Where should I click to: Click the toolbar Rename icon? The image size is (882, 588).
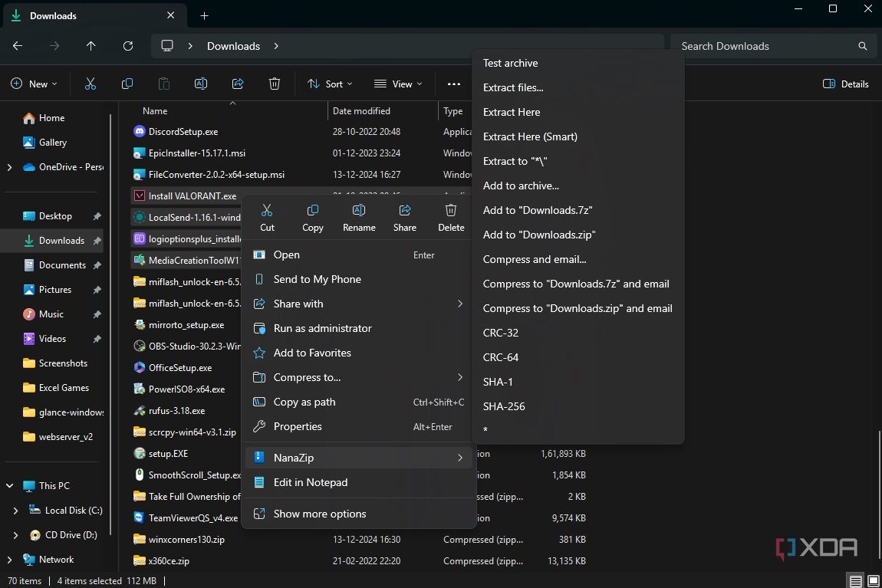coord(201,84)
